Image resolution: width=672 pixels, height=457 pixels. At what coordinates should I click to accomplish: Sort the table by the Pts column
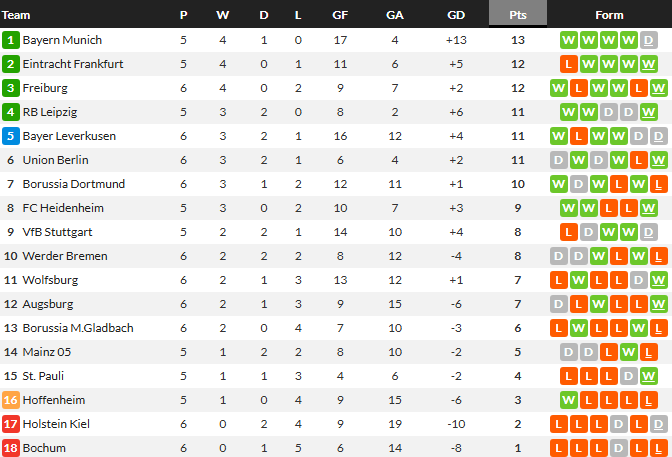click(x=518, y=15)
